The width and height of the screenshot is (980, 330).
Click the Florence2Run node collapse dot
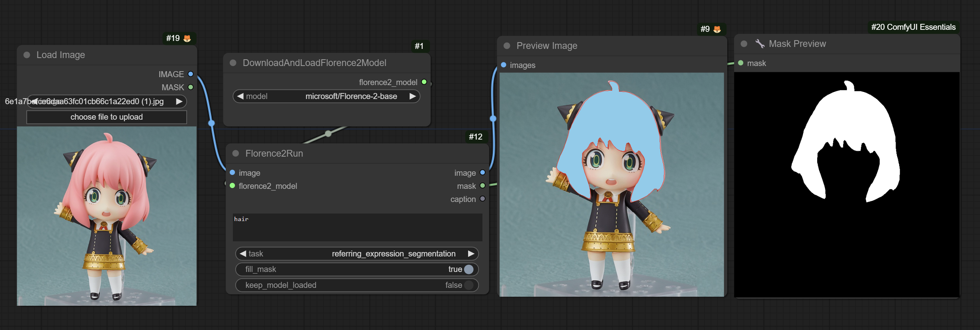tap(236, 153)
